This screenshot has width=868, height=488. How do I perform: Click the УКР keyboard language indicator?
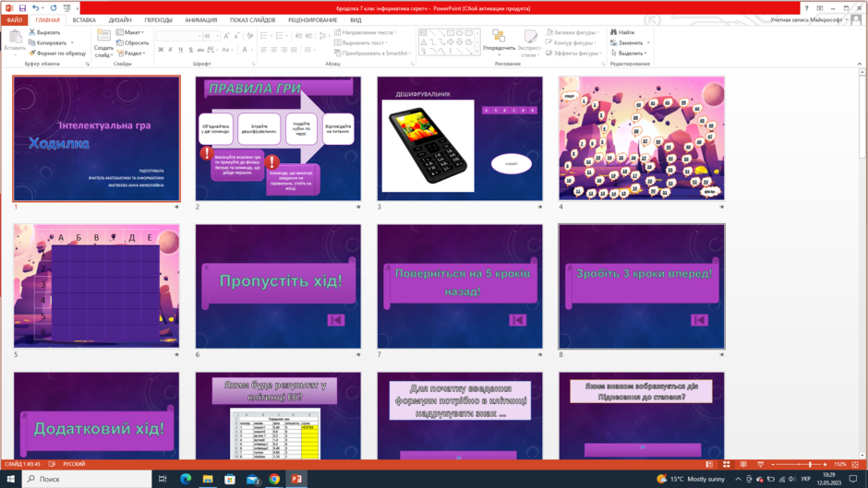(805, 479)
